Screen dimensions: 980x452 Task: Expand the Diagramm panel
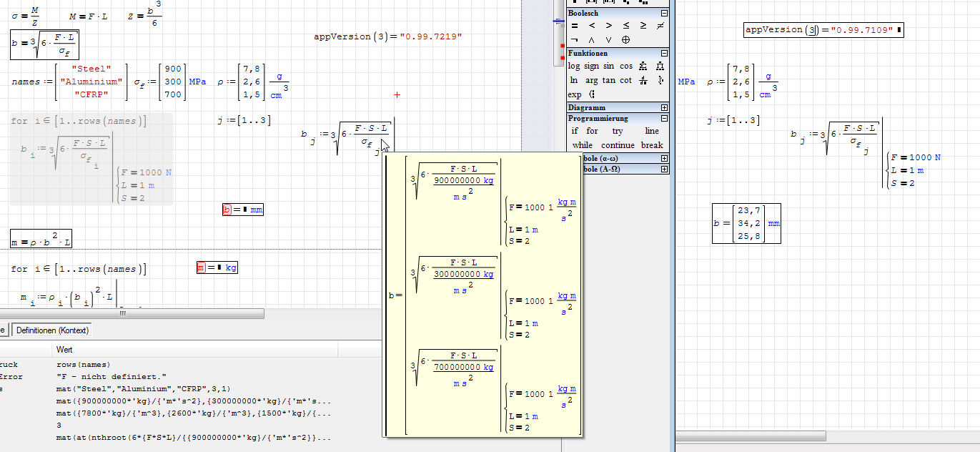664,107
